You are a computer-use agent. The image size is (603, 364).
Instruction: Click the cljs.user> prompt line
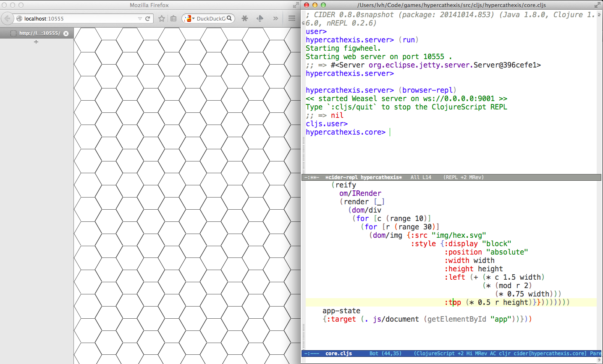click(x=327, y=124)
